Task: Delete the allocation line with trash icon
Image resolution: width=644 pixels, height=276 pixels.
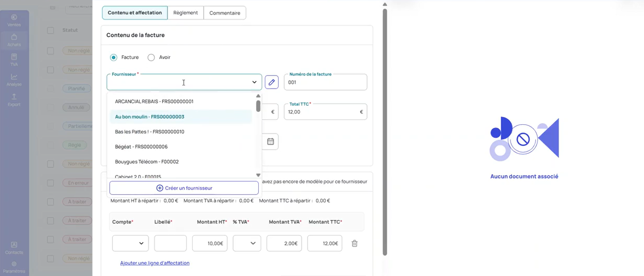Action: [x=355, y=243]
